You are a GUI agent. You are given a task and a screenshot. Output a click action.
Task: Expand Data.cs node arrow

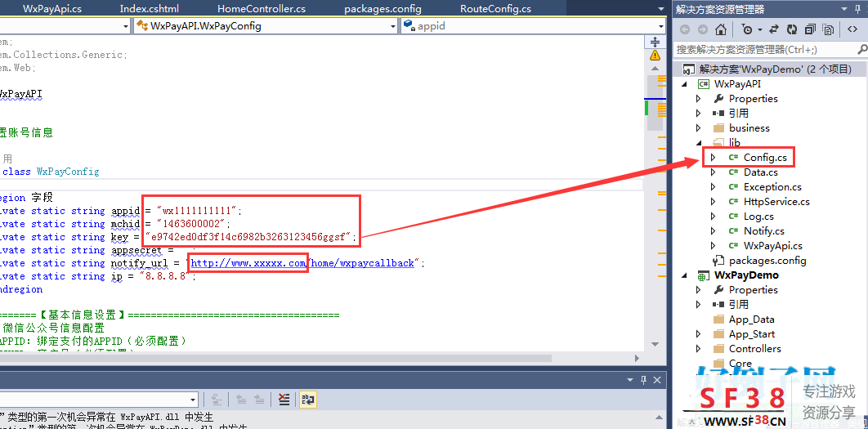click(x=713, y=172)
